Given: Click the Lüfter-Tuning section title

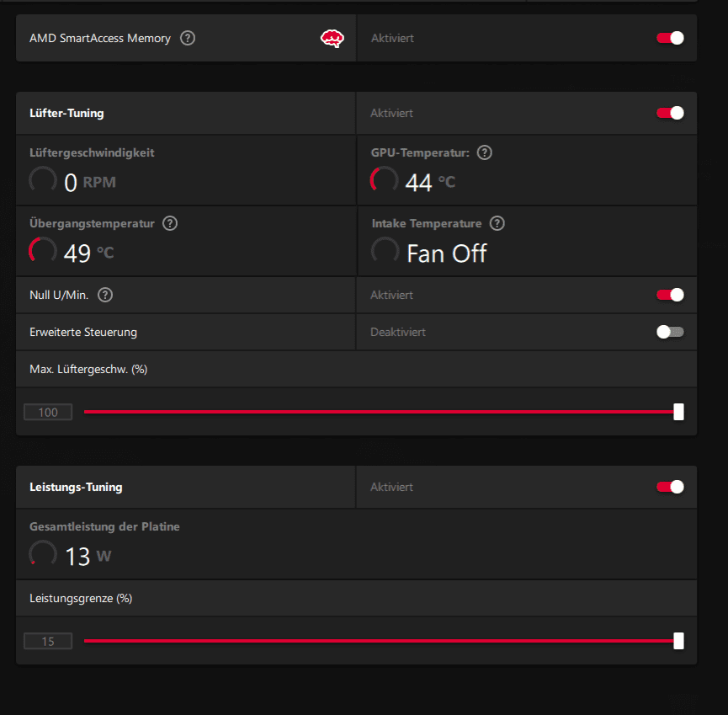Looking at the screenshot, I should pos(66,114).
